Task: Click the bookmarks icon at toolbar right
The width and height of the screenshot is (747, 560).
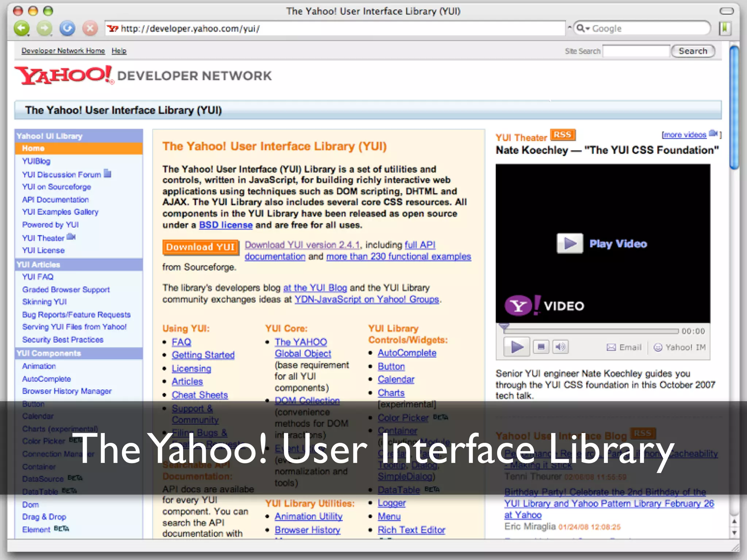Action: tap(725, 28)
